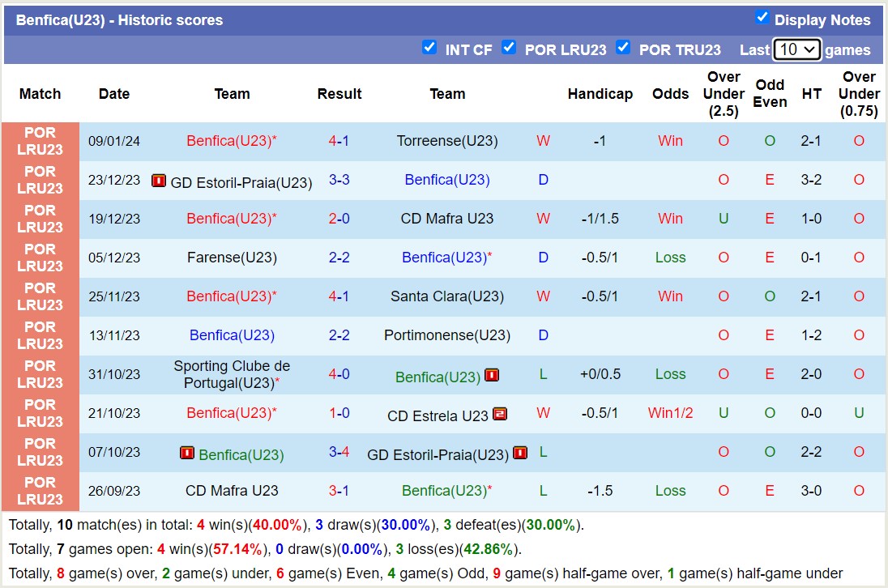Screen dimensions: 888x588
Task: Select Sporting Clube de Portugal(U23) team name
Action: pyautogui.click(x=232, y=374)
